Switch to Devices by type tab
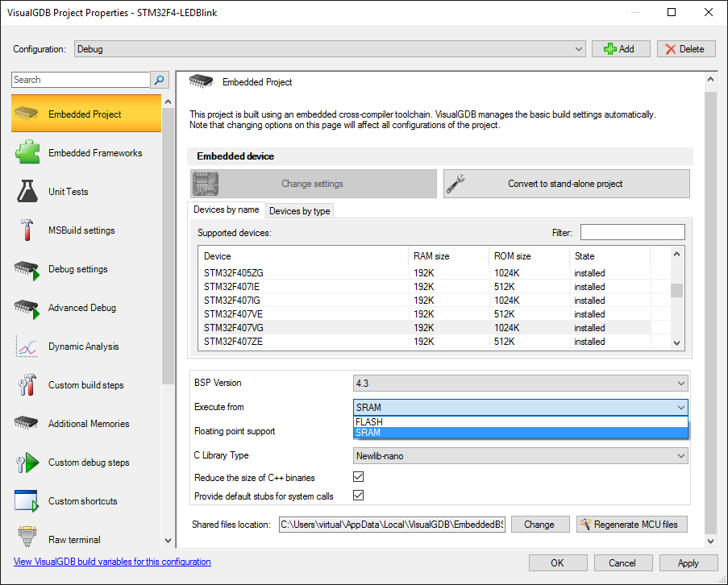 point(299,211)
